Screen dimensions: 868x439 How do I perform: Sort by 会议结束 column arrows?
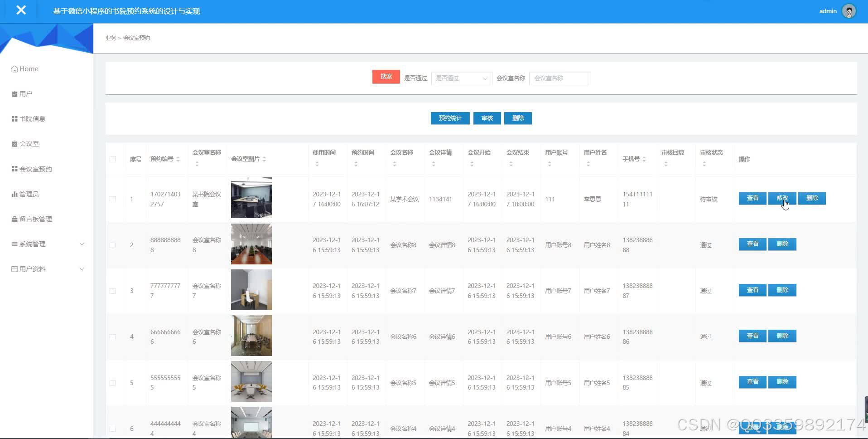(x=511, y=164)
